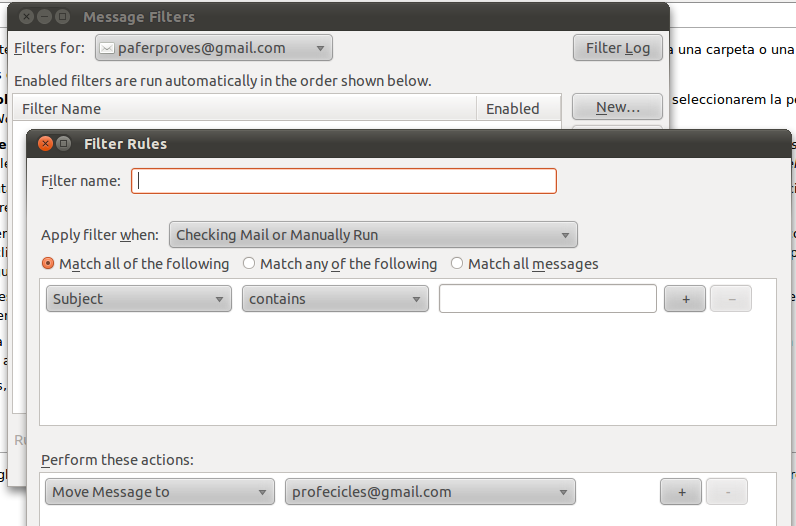Select Match any of the following
The width and height of the screenshot is (796, 526).
point(249,264)
